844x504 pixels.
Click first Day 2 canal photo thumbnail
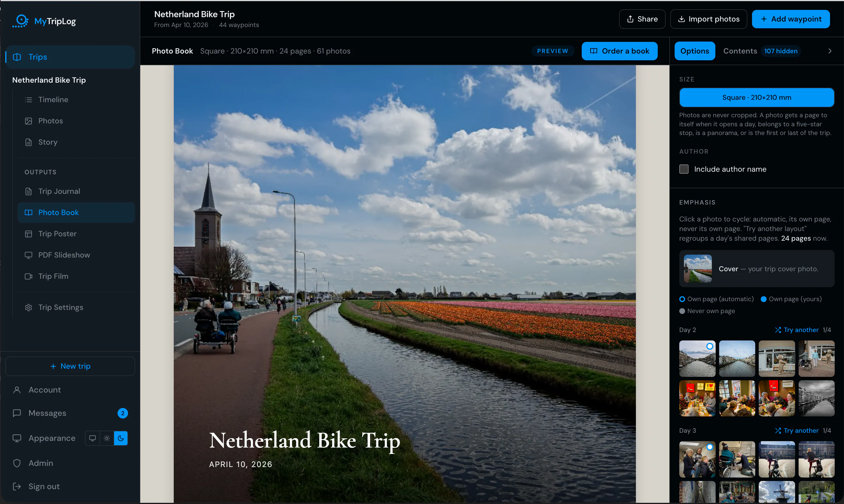point(697,359)
